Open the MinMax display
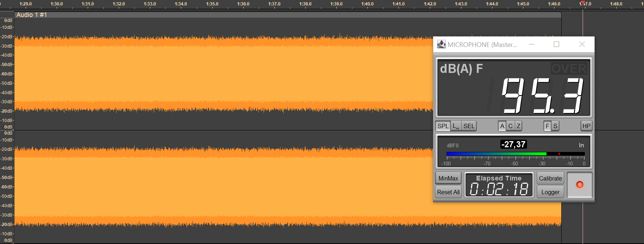Image resolution: width=644 pixels, height=244 pixels. tap(448, 178)
